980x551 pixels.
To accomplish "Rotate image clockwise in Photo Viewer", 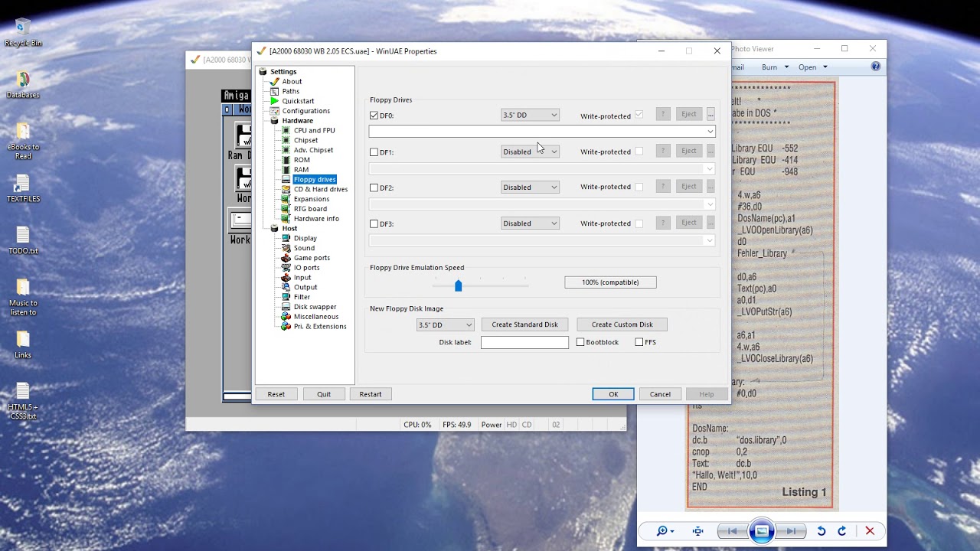I will click(841, 531).
